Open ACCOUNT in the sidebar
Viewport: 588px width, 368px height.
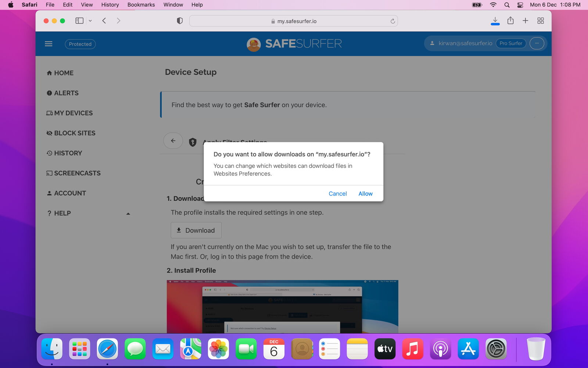click(66, 193)
